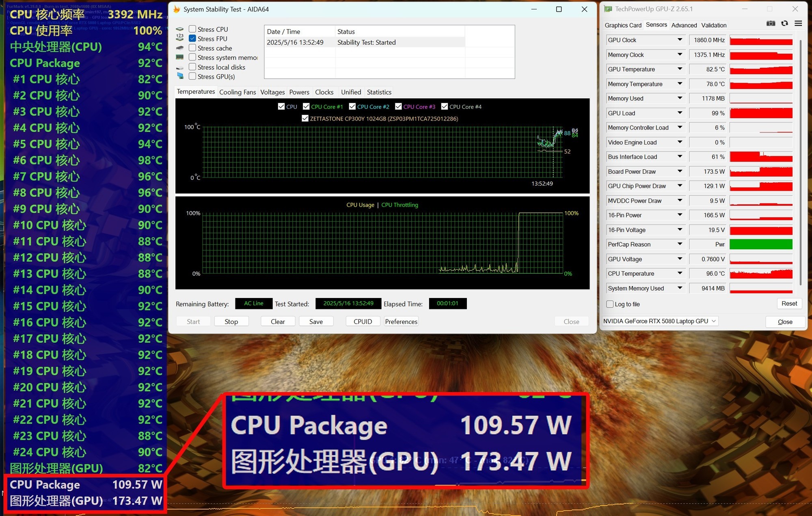Viewport: 812px width, 516px height.
Task: Open the GPU Temperature sensor dropdown
Action: tap(680, 69)
